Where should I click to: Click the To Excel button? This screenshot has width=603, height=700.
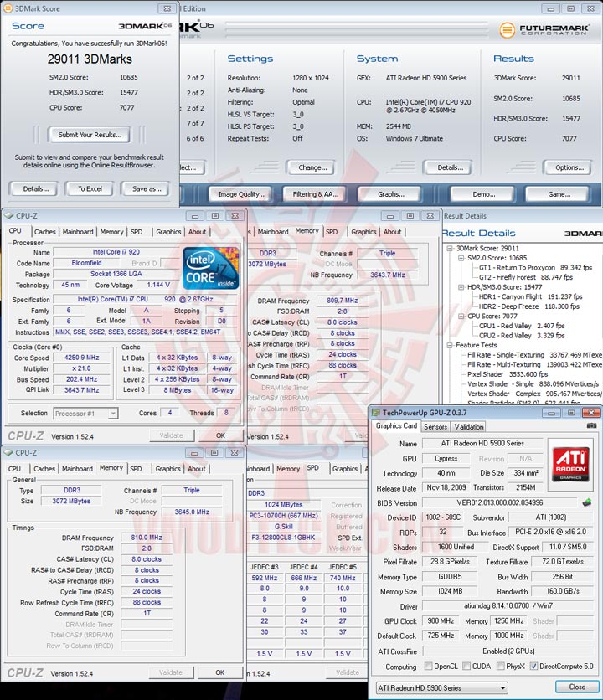(90, 189)
